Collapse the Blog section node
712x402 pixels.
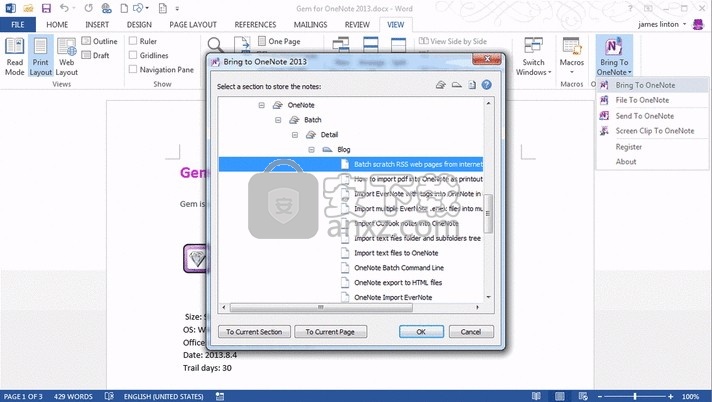(312, 149)
